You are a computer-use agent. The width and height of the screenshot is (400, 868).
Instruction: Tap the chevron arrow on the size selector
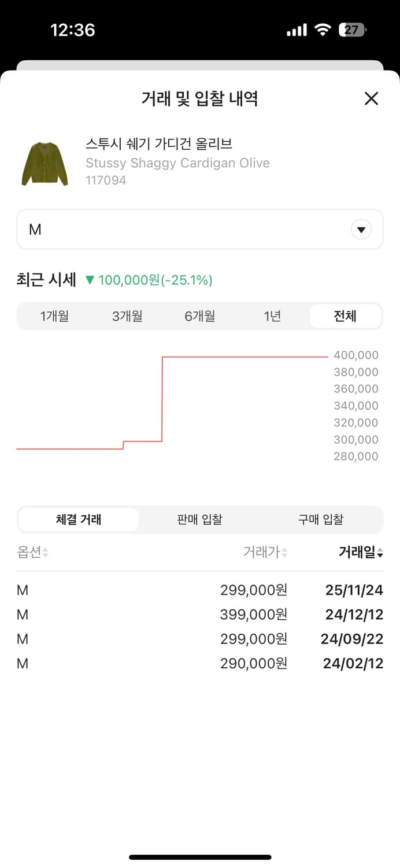click(361, 229)
